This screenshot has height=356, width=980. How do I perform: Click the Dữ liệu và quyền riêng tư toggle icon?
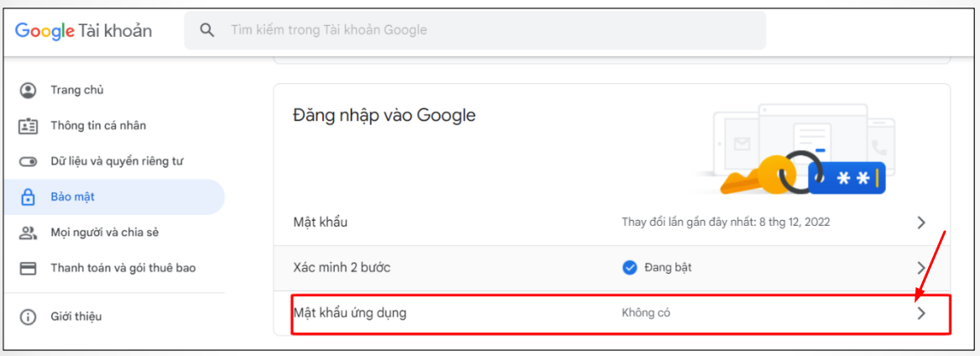pos(29,161)
